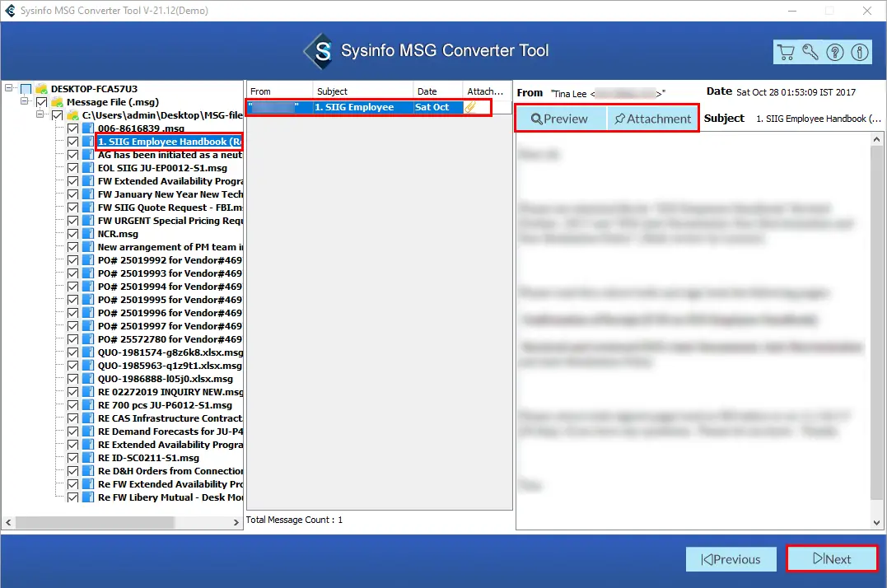The image size is (887, 588).
Task: Select PO# 25019993 for Vendor#469 item
Action: pos(170,273)
